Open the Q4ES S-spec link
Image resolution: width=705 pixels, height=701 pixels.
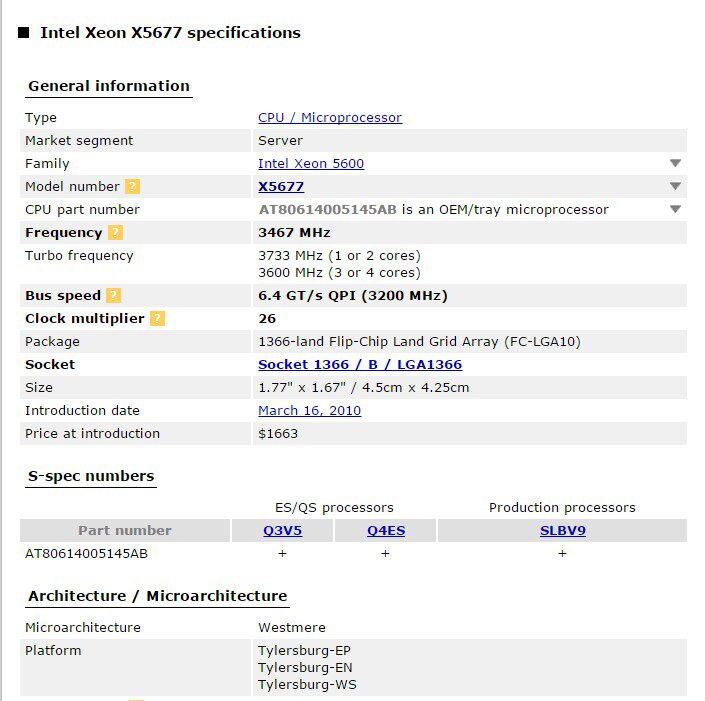pos(386,531)
